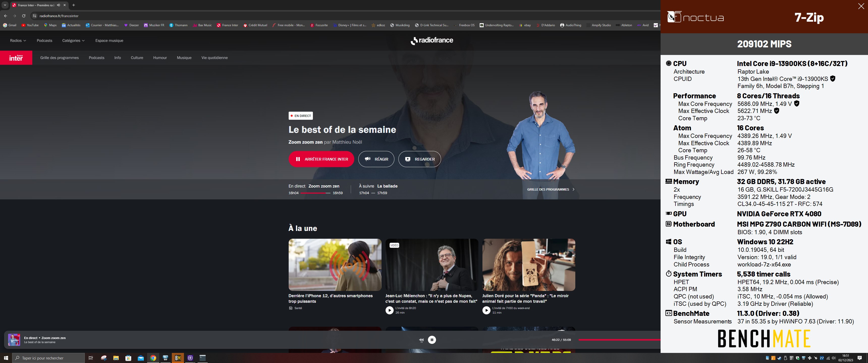Viewport: 868px width, 363px height.
Task: Open the Julien Doré Panda article thumbnail
Action: 529,265
